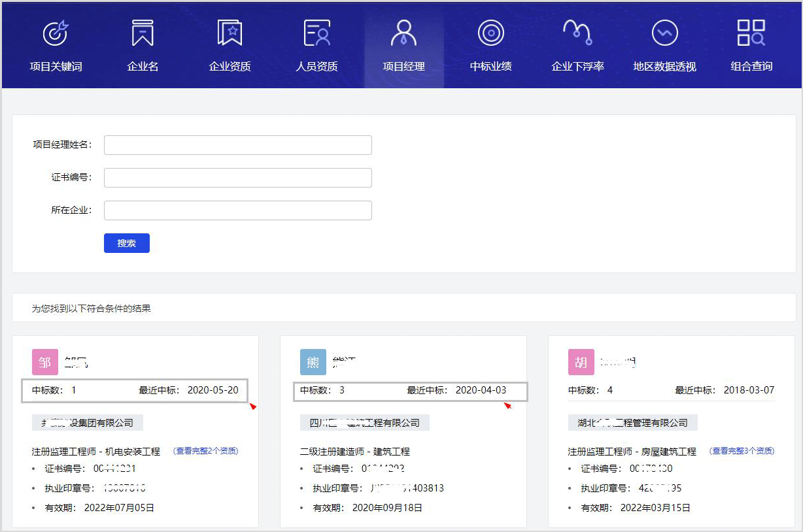Click the 最近中标 date 2020-04-03

pos(481,390)
